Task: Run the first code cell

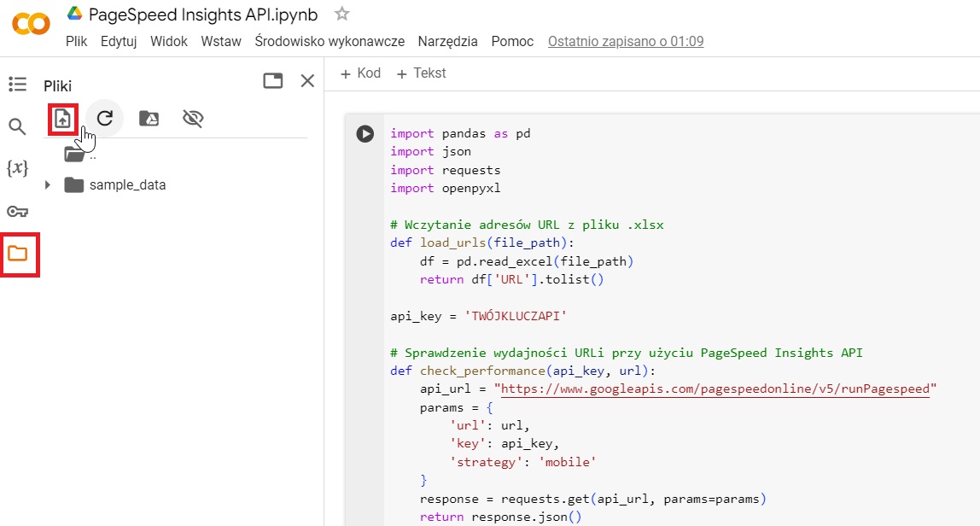Action: pyautogui.click(x=365, y=132)
